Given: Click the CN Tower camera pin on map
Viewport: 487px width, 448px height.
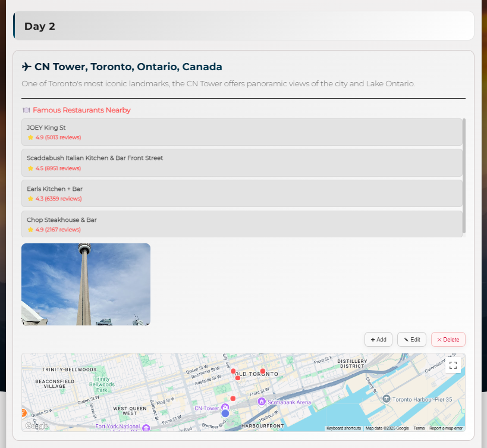Looking at the screenshot, I should click(x=225, y=408).
